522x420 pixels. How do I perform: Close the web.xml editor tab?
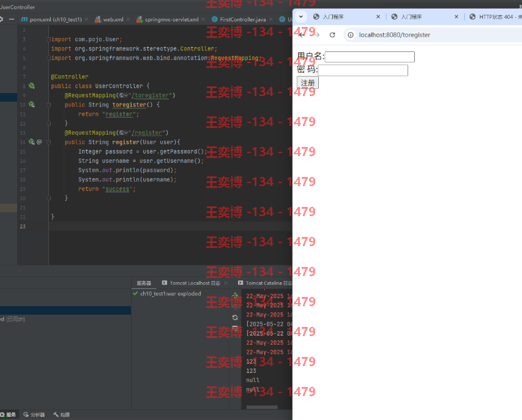(128, 20)
